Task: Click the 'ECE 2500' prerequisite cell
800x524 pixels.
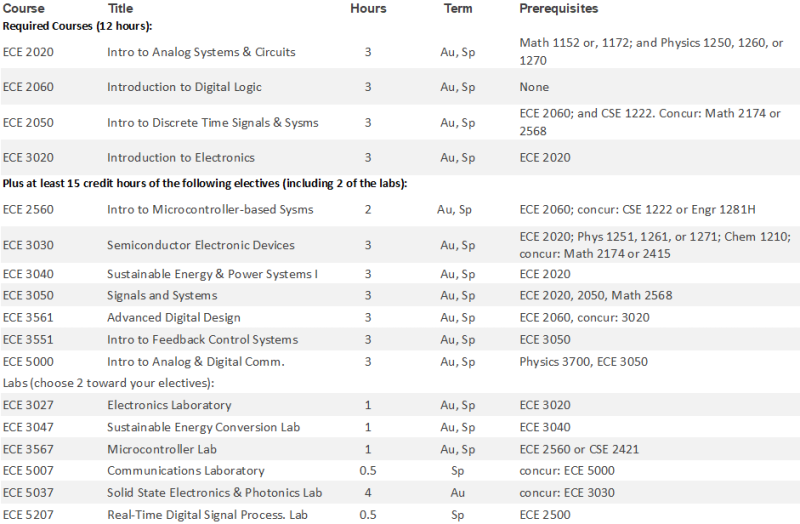Action: click(x=545, y=515)
